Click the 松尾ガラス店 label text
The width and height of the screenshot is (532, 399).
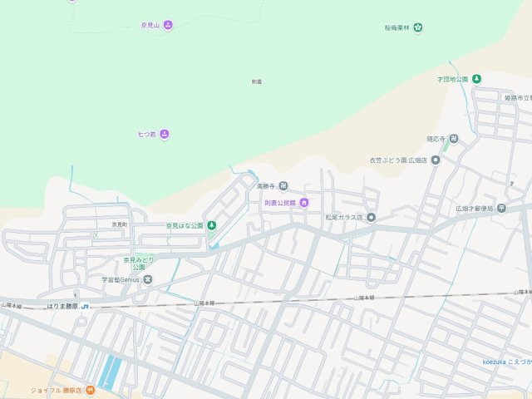coord(344,218)
